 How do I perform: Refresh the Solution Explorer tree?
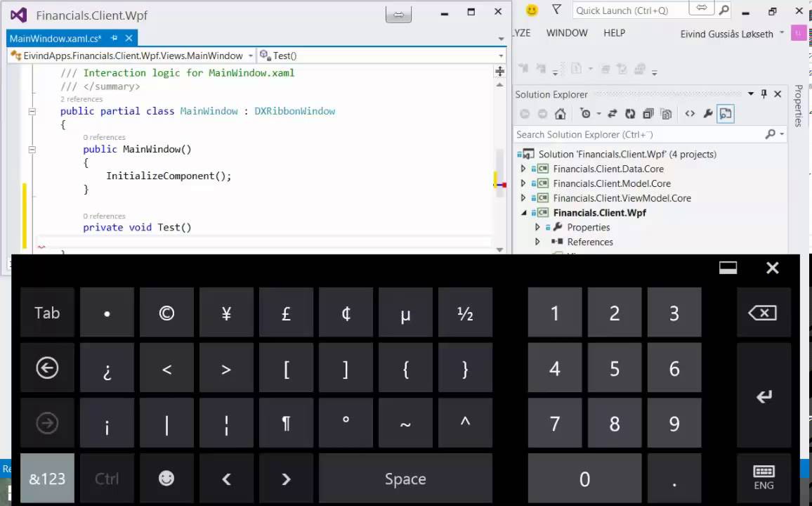click(x=629, y=114)
